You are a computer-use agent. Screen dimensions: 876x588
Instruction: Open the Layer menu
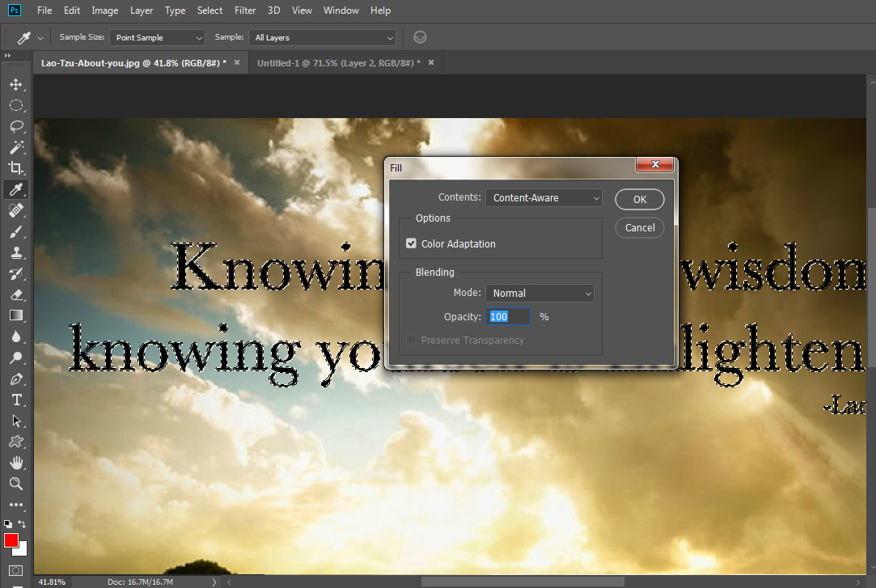click(142, 11)
